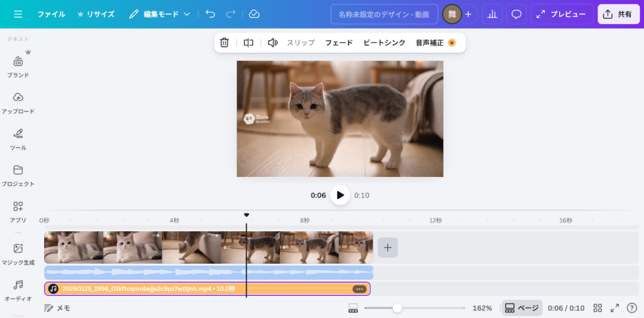Click the cat video preview canvas
Image resolution: width=644 pixels, height=318 pixels.
(340, 119)
